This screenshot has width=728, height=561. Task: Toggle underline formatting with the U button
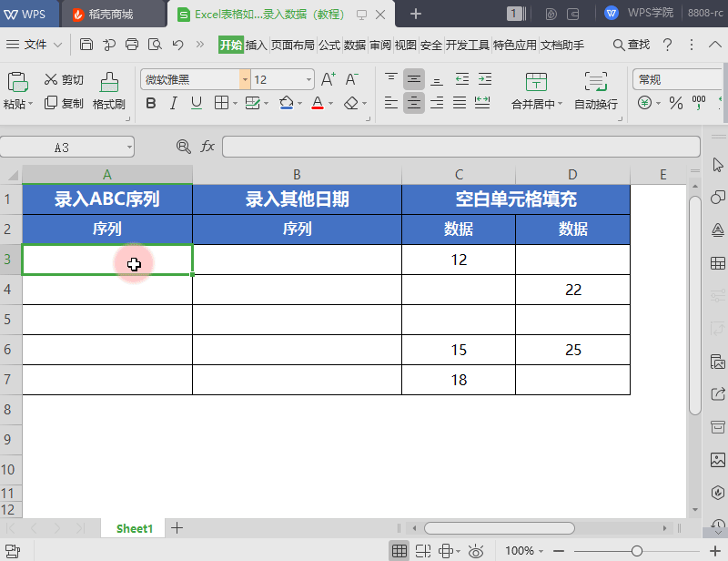[x=196, y=104]
